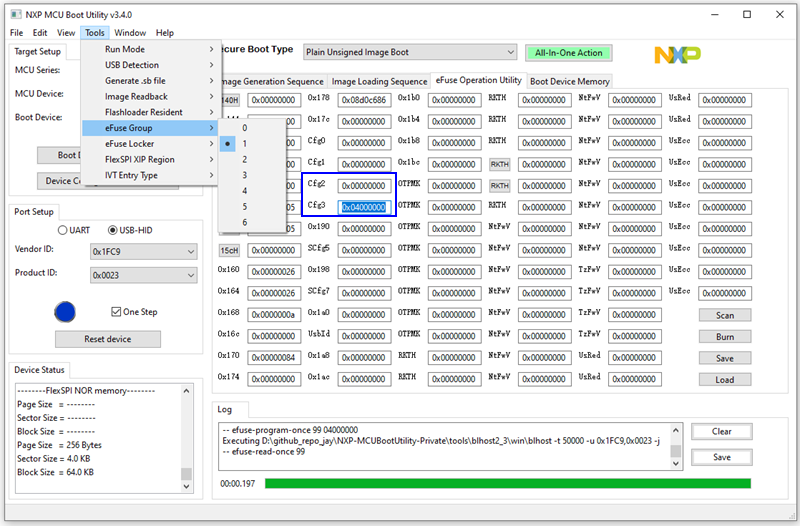This screenshot has height=526, width=800.
Task: Select eFuse group 5
Action: click(x=252, y=207)
